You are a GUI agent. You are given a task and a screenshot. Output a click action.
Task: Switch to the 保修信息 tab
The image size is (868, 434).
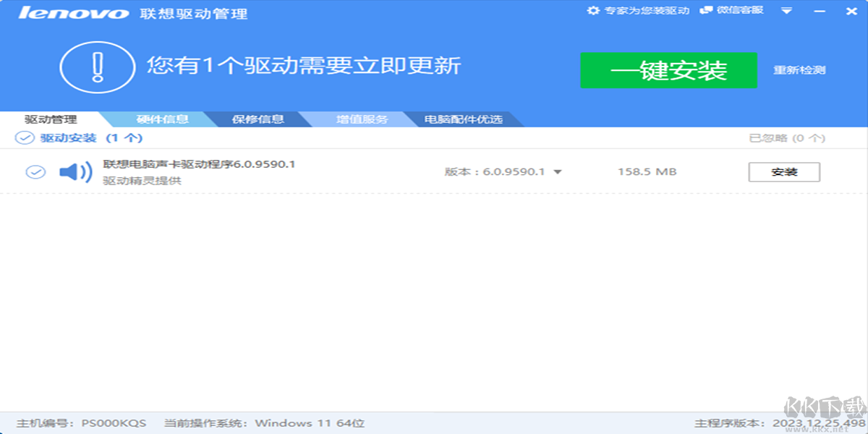tap(258, 119)
